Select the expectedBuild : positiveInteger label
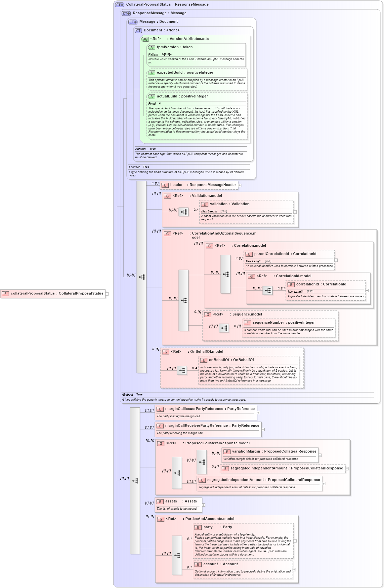The width and height of the screenshot is (384, 588). pos(185,73)
